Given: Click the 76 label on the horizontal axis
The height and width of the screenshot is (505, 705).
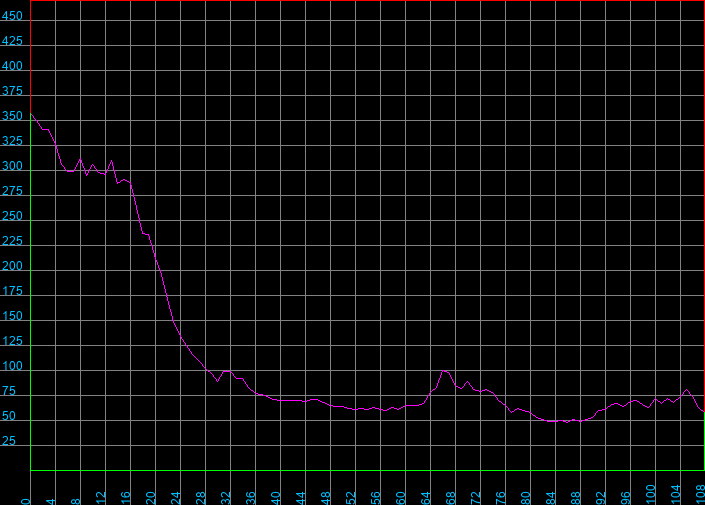Looking at the screenshot, I should click(501, 498).
